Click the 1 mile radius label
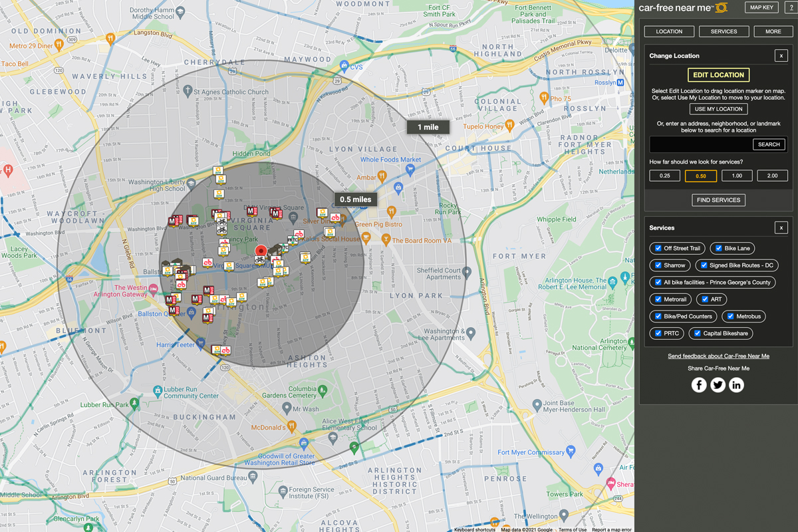Screen dimensions: 798x532 [428, 127]
